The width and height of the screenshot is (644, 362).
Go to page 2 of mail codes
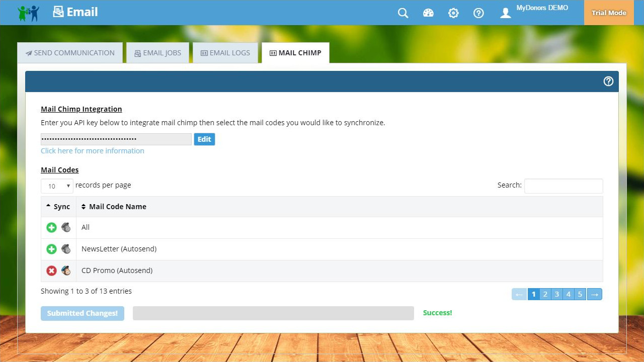pos(545,294)
